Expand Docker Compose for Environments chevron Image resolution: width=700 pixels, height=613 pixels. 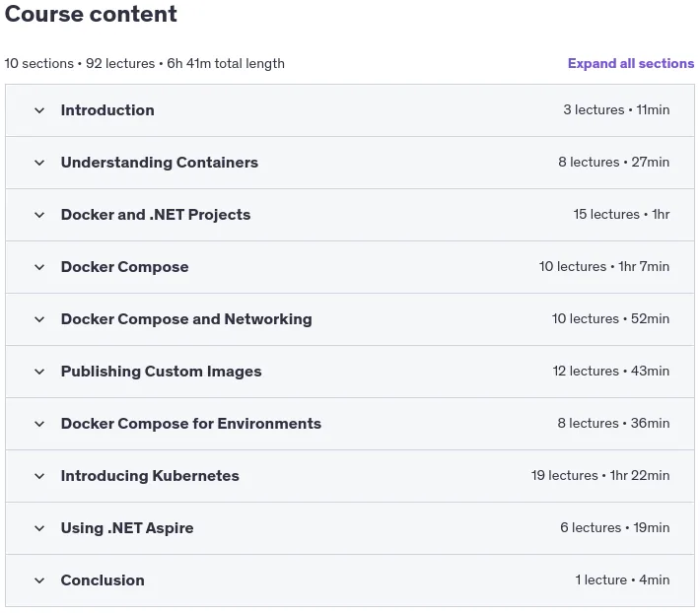click(39, 424)
